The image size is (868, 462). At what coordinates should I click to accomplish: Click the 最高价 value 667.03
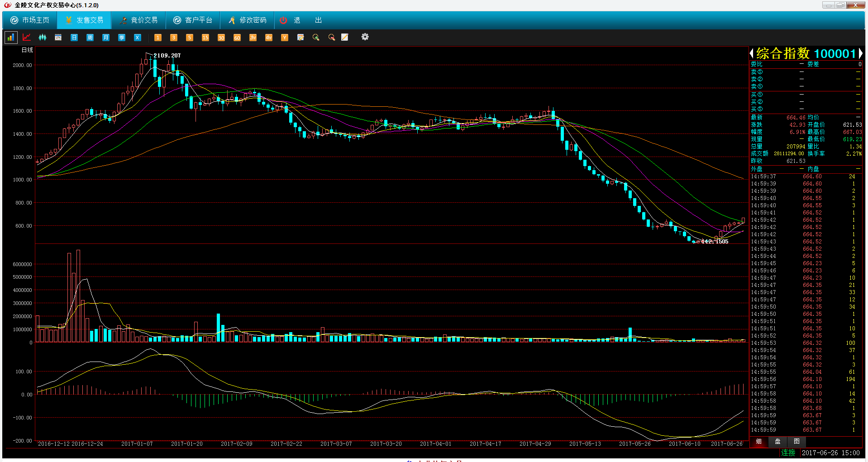click(x=852, y=132)
